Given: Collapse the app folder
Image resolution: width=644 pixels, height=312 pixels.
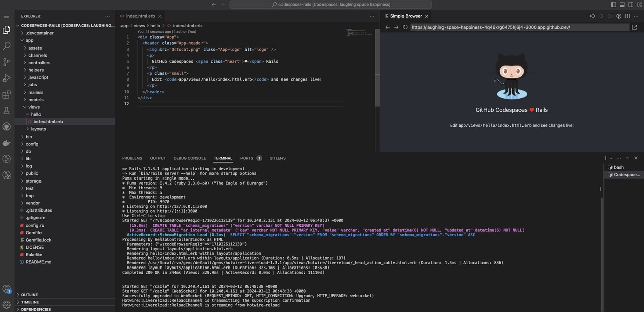Looking at the screenshot, I should pyautogui.click(x=66, y=40).
